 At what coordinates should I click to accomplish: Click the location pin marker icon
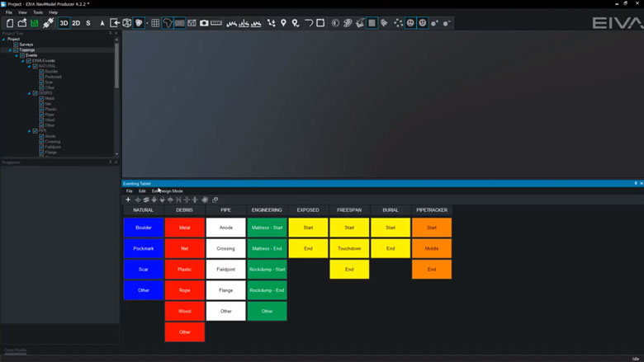point(283,23)
